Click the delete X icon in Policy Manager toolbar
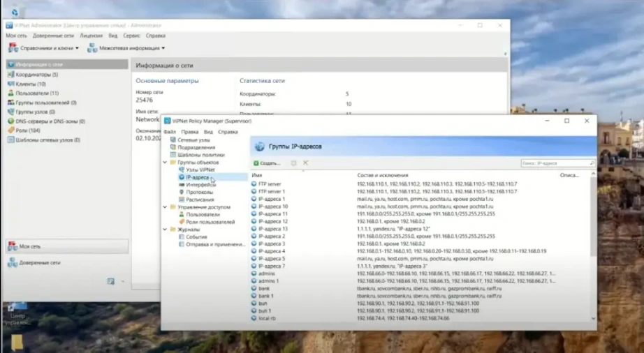This screenshot has height=353, width=644. [305, 163]
